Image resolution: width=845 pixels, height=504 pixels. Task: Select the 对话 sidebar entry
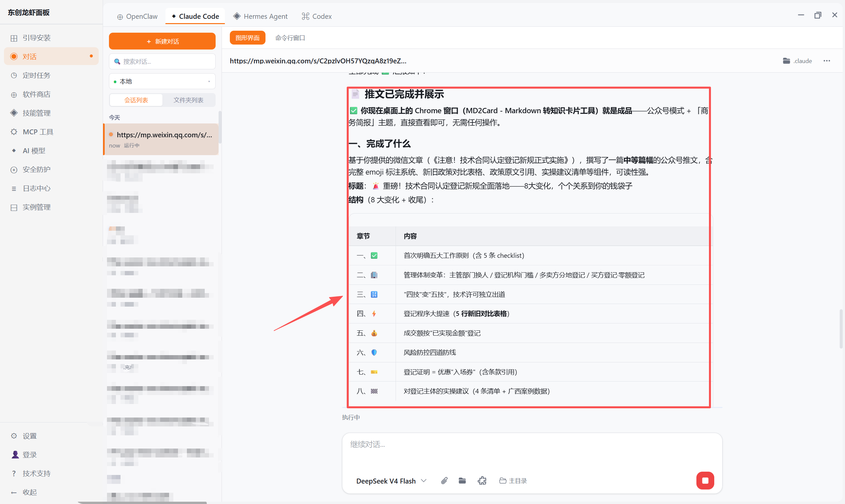[51, 56]
